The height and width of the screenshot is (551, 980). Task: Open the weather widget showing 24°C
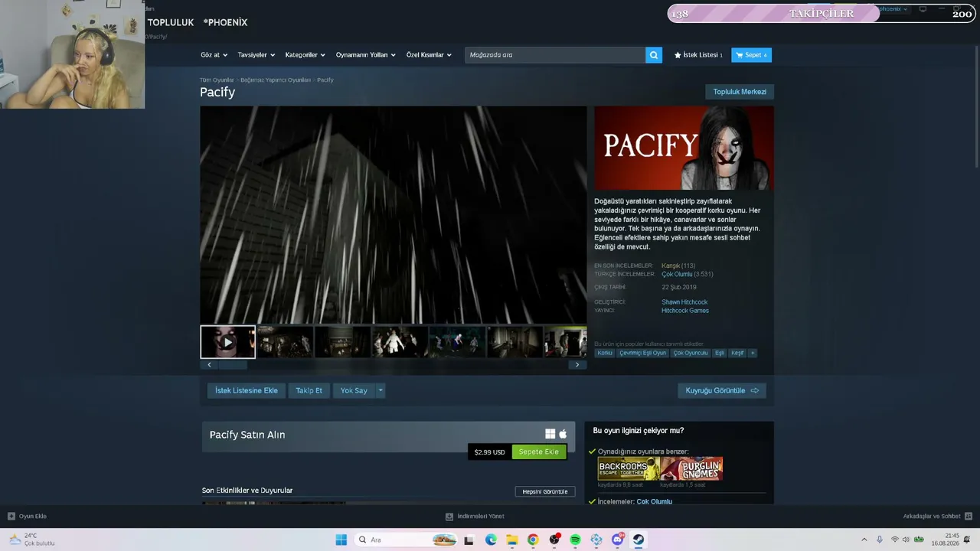click(32, 540)
